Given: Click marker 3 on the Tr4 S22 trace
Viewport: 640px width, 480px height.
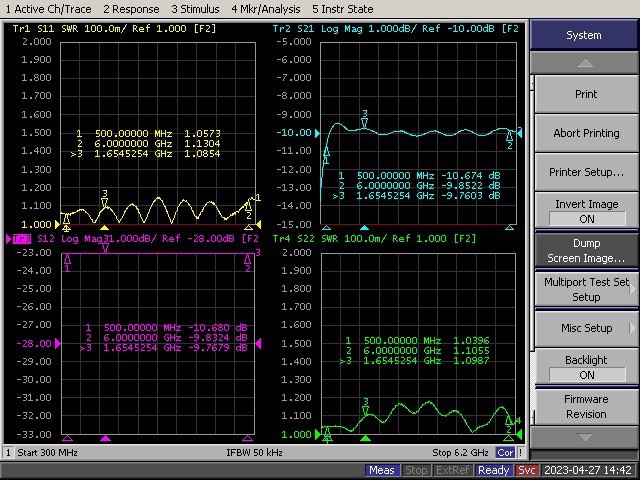Looking at the screenshot, I should click(x=366, y=407).
